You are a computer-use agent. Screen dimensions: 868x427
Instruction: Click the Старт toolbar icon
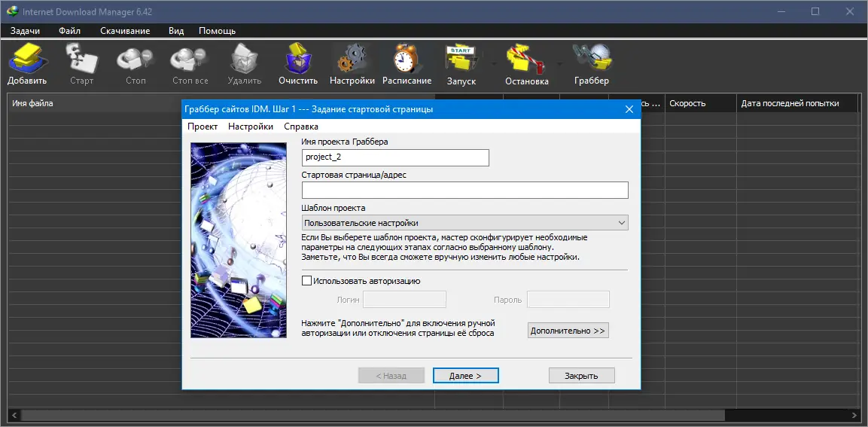coord(81,64)
